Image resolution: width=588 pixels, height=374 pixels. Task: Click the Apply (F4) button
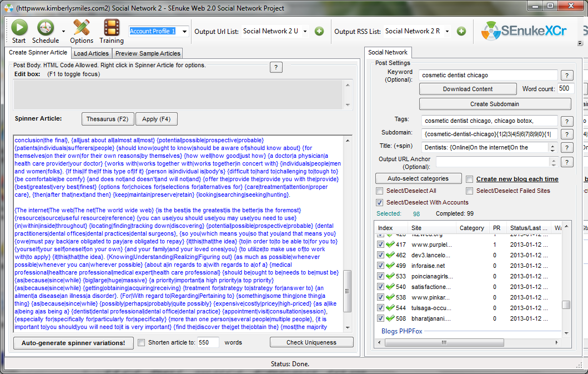tap(157, 119)
